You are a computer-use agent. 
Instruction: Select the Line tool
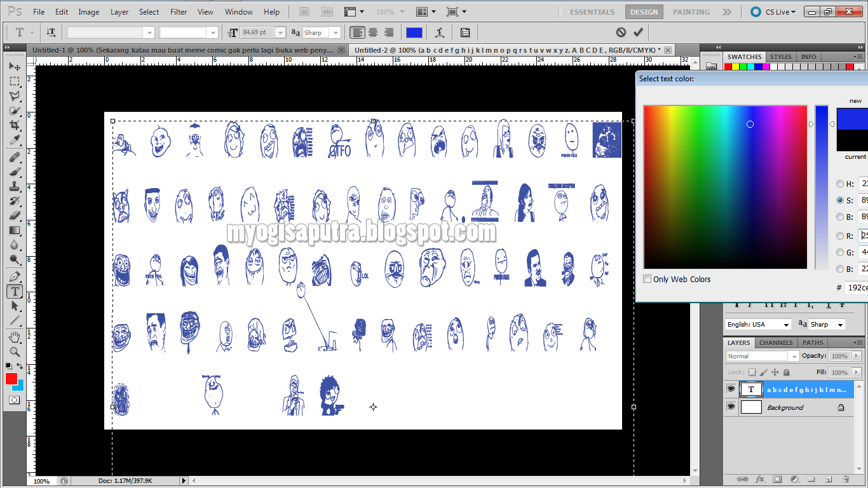point(14,320)
